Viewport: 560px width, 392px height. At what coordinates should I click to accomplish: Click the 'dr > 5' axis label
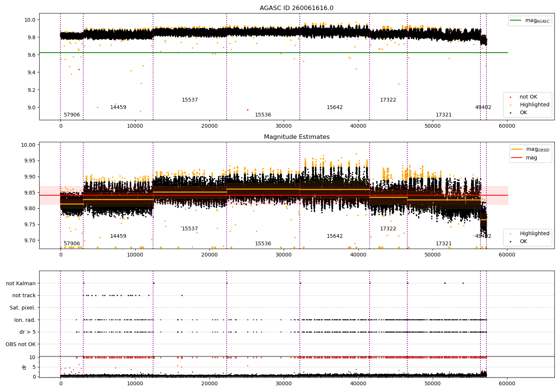click(28, 332)
